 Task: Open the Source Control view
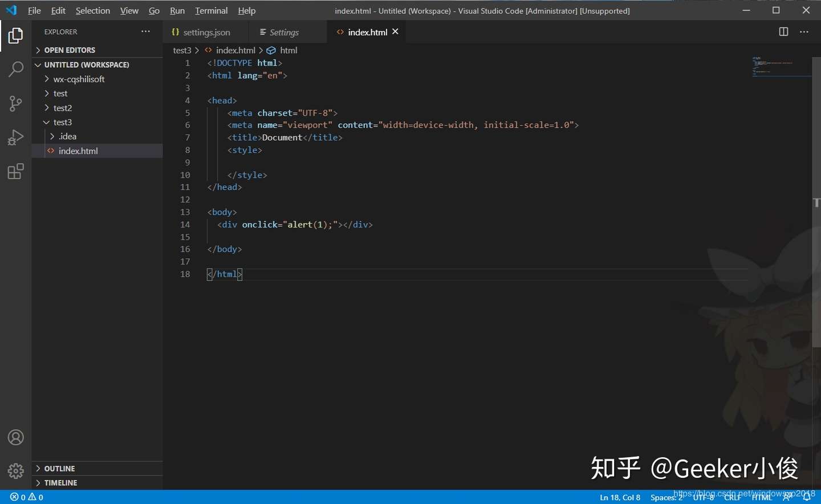click(x=15, y=104)
